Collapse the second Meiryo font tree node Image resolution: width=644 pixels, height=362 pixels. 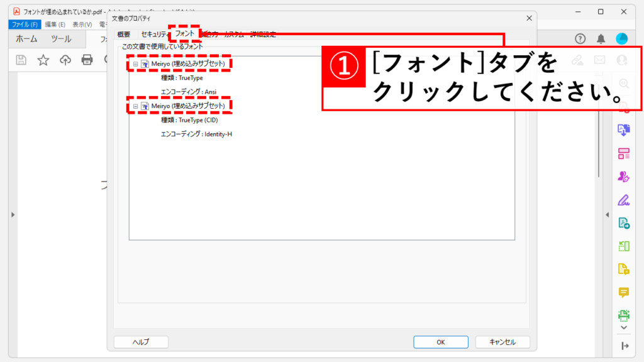pos(135,106)
